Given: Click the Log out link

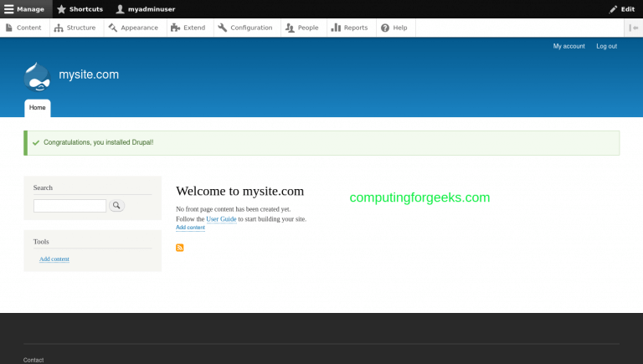Looking at the screenshot, I should [x=606, y=46].
